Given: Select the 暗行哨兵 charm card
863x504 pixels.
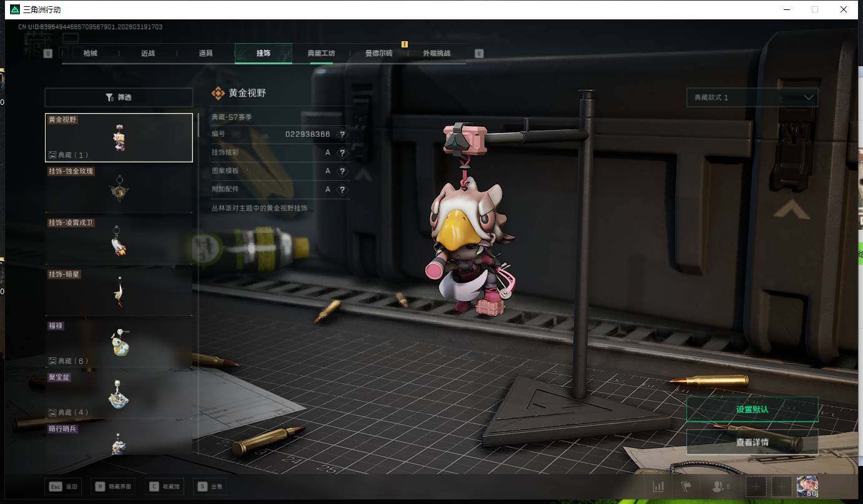Looking at the screenshot, I should [x=119, y=439].
